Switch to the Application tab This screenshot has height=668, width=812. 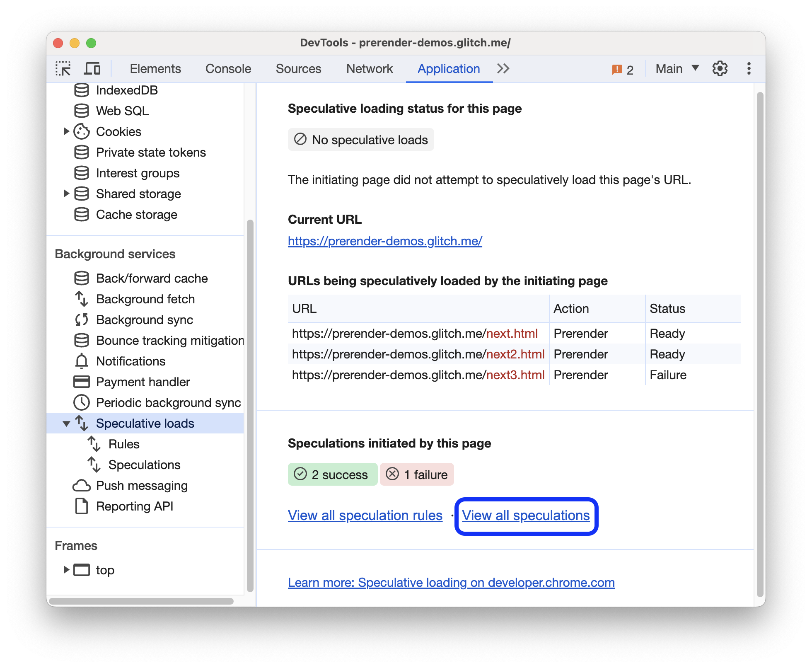tap(430, 68)
